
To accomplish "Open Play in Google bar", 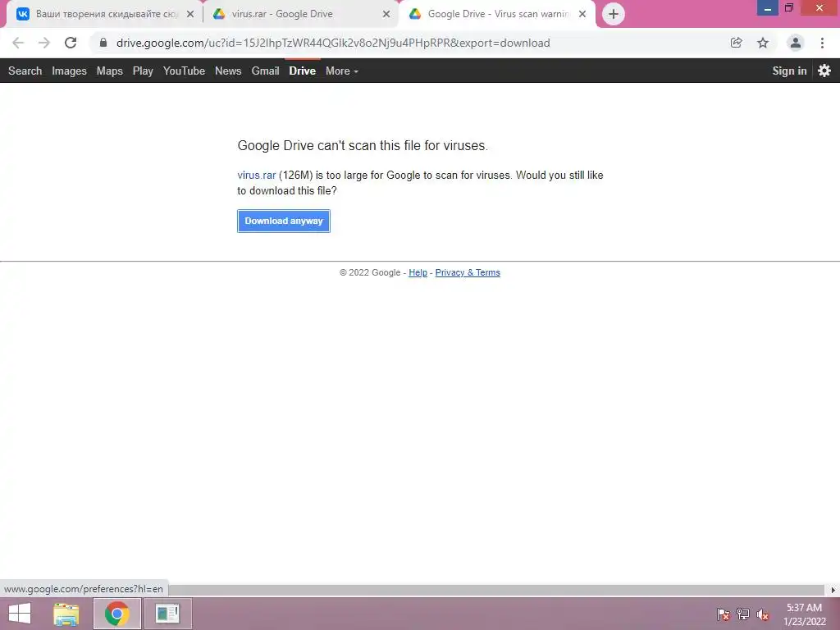I will [143, 71].
